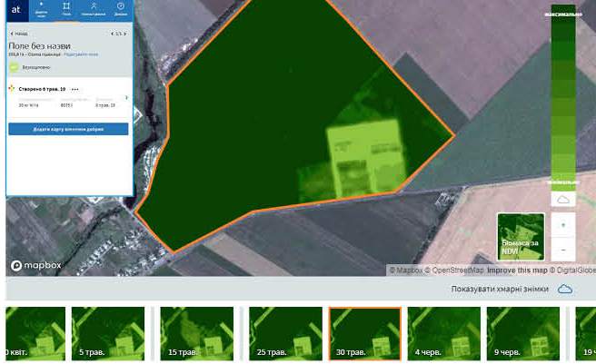The image size is (596, 364).
Task: Zoom out the map with minus button
Action: click(562, 248)
